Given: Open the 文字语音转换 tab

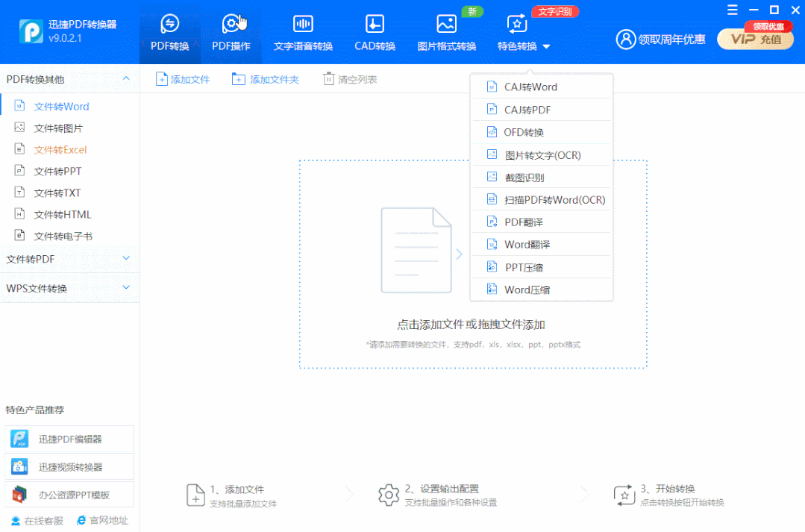Looking at the screenshot, I should [303, 33].
